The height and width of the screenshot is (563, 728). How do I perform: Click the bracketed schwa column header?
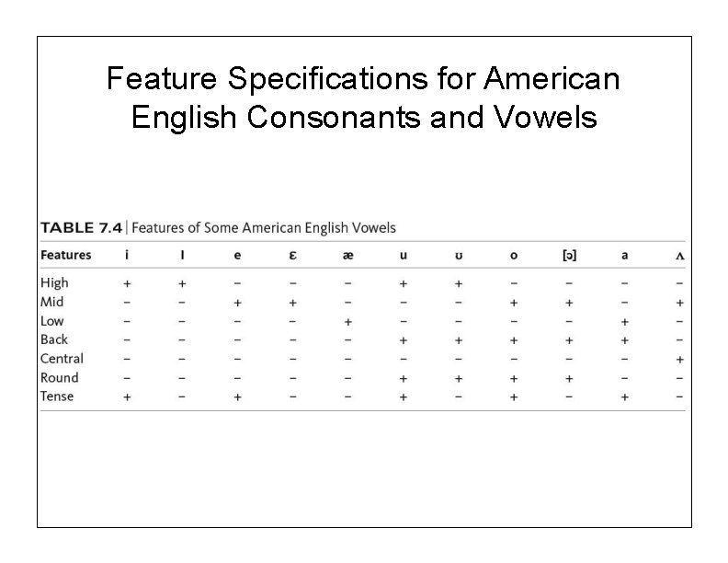(569, 255)
